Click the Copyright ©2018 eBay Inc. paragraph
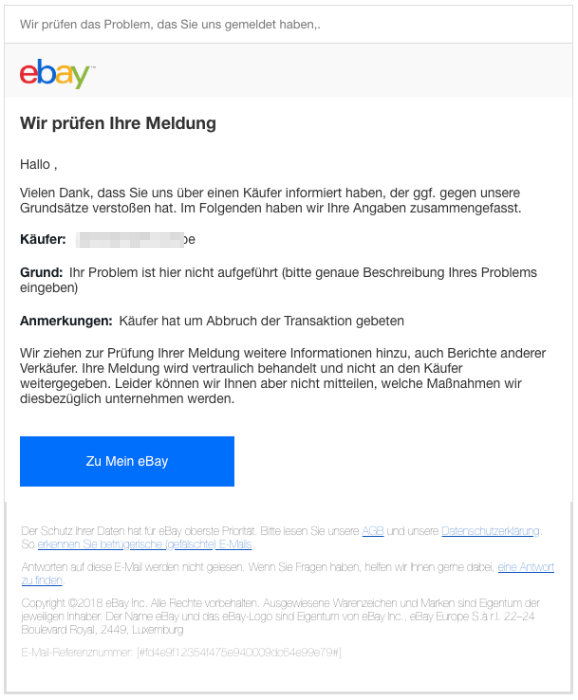Image resolution: width=578 pixels, height=700 pixels. (280, 617)
